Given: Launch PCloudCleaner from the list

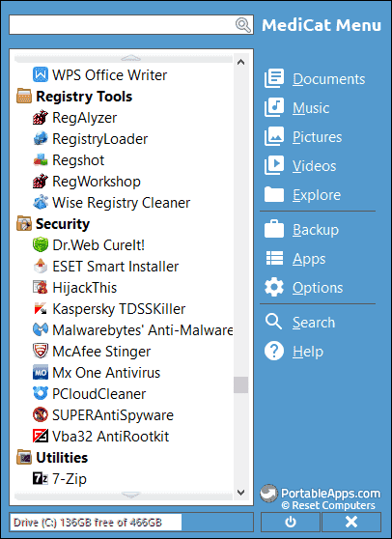Looking at the screenshot, I should tap(98, 393).
